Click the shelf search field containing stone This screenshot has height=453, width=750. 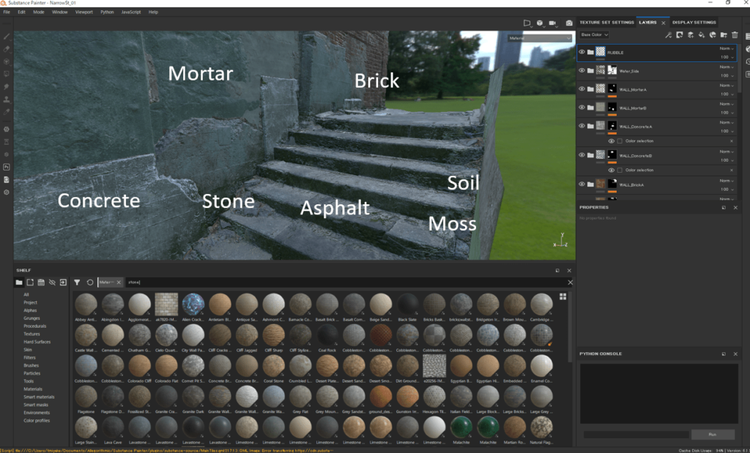click(344, 283)
